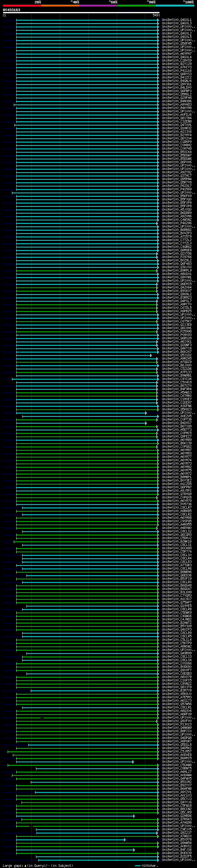Screen dimensions: 197x868
Task: Click hit label UniRef100_C5GAW8
Action: [176, 765]
